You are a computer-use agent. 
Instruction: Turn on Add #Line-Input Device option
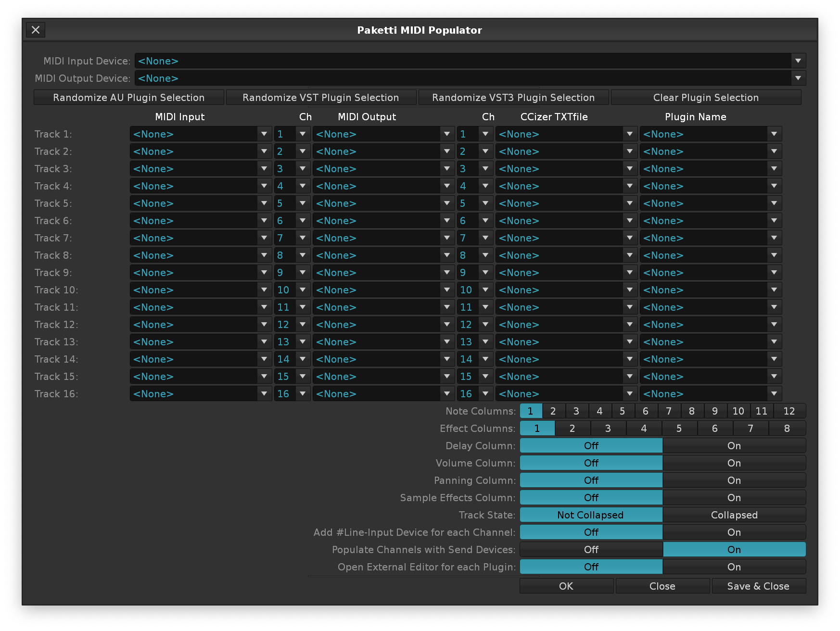(734, 532)
